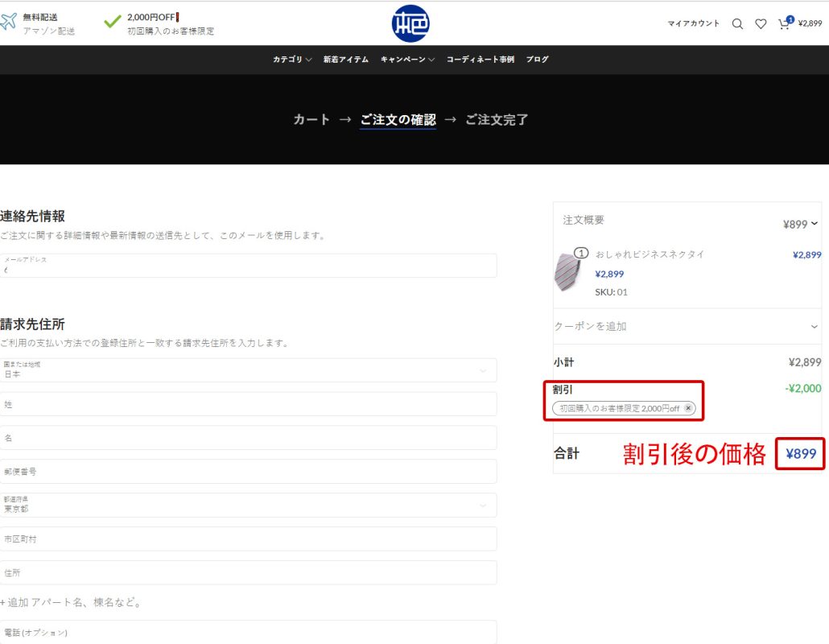
Task: Add apartment name via 追加 アパート名 link
Action: tap(72, 602)
